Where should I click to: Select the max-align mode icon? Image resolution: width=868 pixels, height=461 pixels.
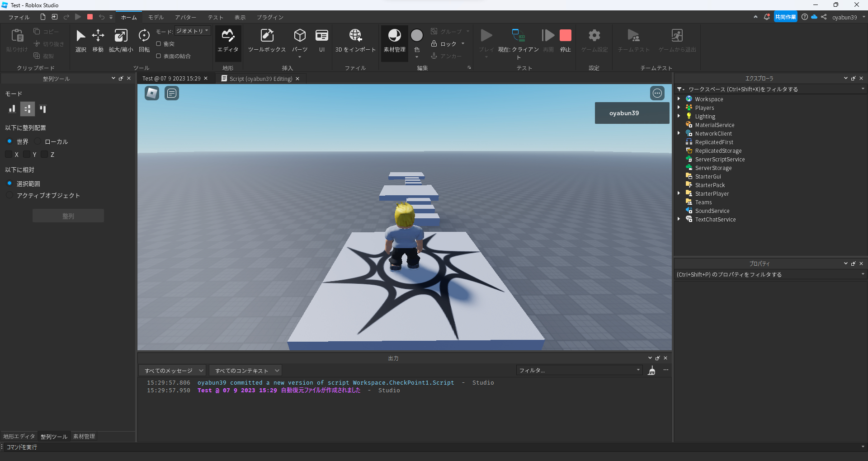coord(43,109)
